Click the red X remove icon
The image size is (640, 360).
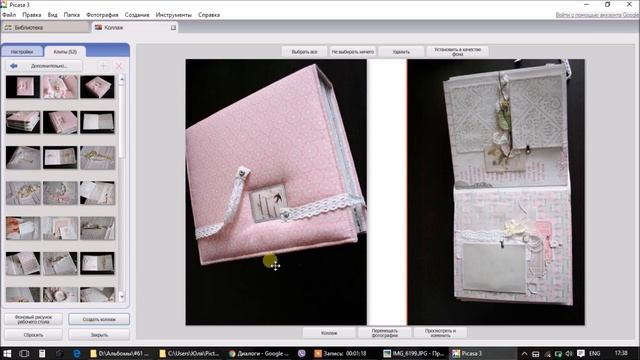pos(119,66)
